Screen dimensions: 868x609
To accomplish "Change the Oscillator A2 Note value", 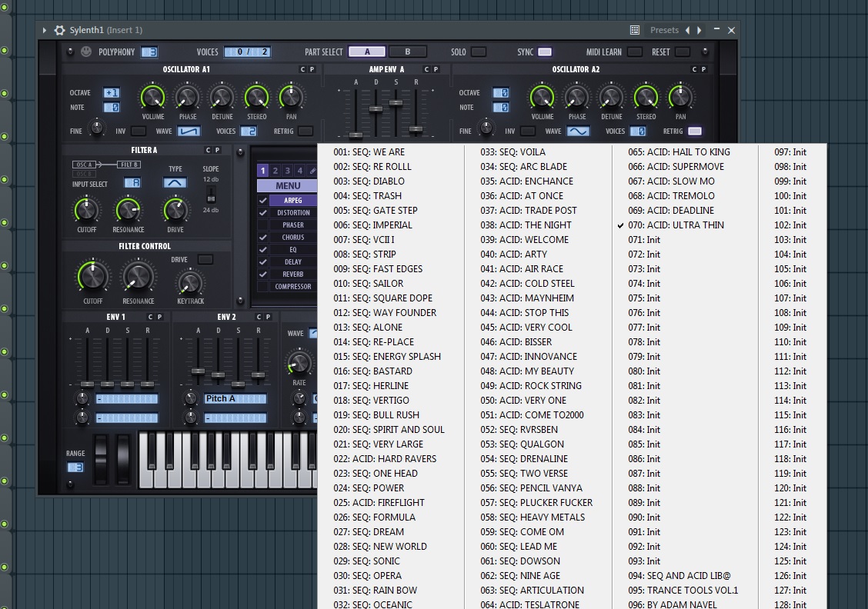I will (500, 108).
